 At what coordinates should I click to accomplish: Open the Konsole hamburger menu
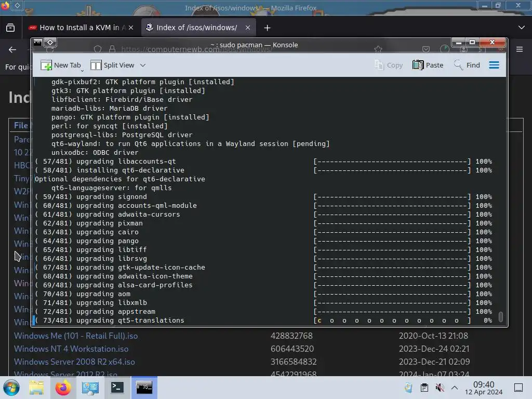pyautogui.click(x=494, y=65)
